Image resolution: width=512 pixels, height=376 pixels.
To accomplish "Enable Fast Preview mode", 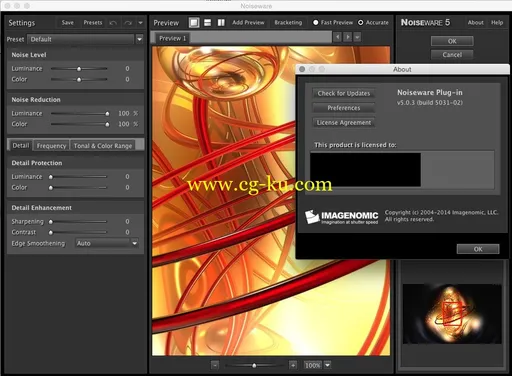I will tap(315, 23).
